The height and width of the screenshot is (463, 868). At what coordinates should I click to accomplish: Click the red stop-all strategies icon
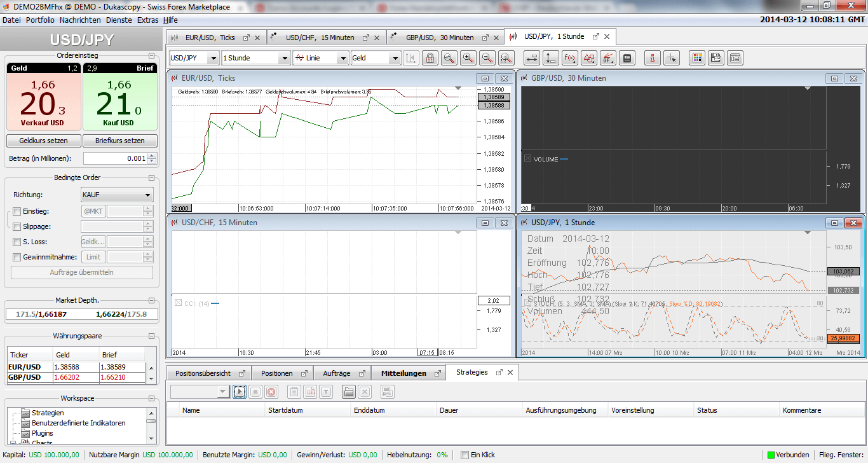pos(271,392)
